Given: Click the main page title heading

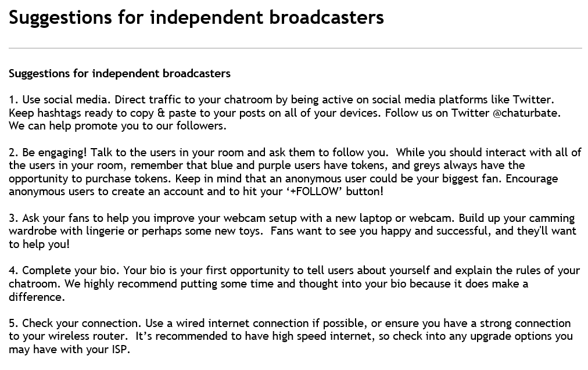Looking at the screenshot, I should tap(196, 17).
